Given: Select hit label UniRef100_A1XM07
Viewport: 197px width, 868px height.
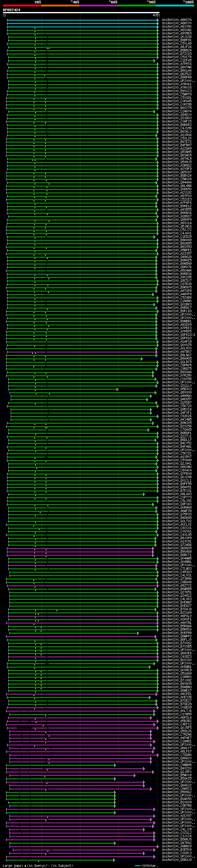Looking at the screenshot, I should [x=177, y=457].
